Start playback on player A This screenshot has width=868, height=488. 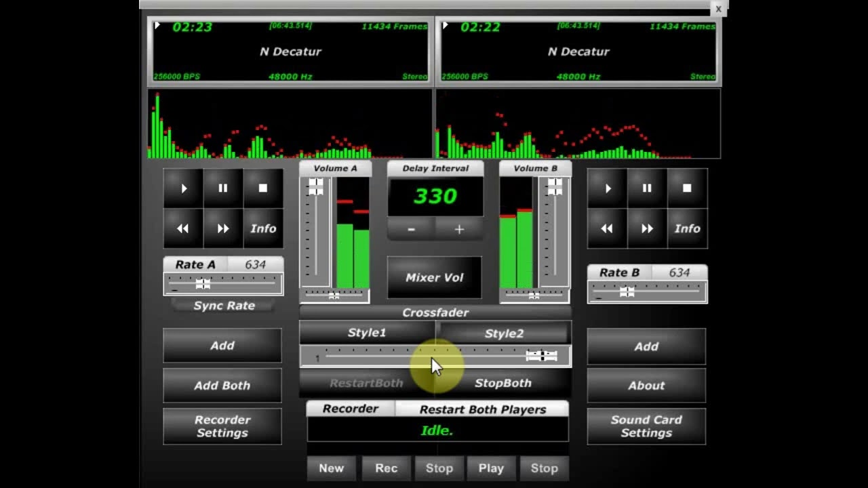click(183, 188)
